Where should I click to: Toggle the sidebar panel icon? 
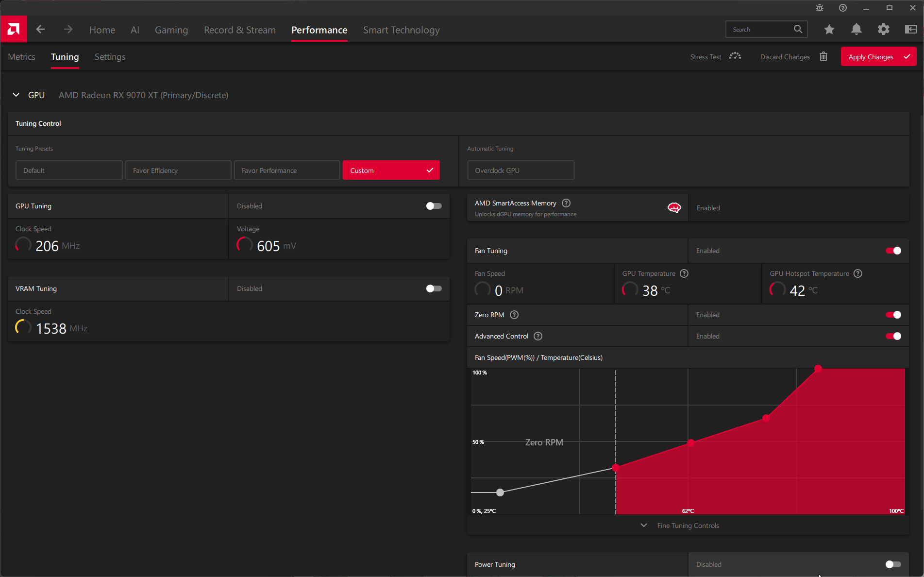pos(911,30)
